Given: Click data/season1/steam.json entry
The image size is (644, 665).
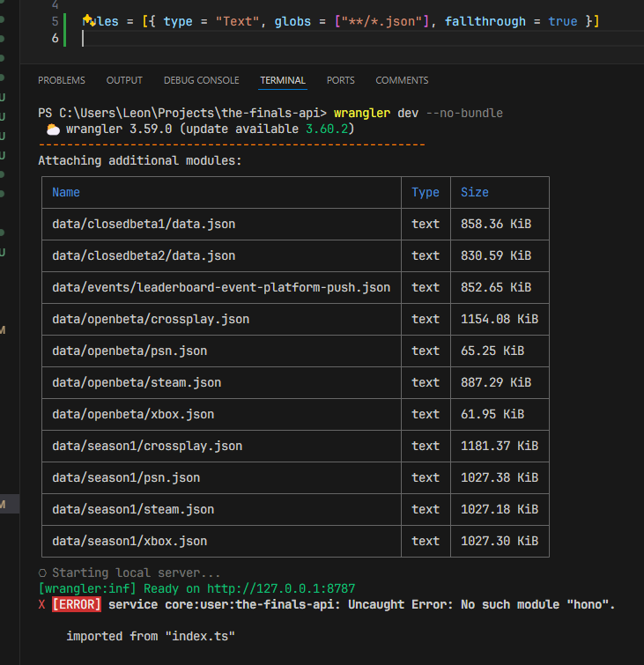Looking at the screenshot, I should (133, 509).
